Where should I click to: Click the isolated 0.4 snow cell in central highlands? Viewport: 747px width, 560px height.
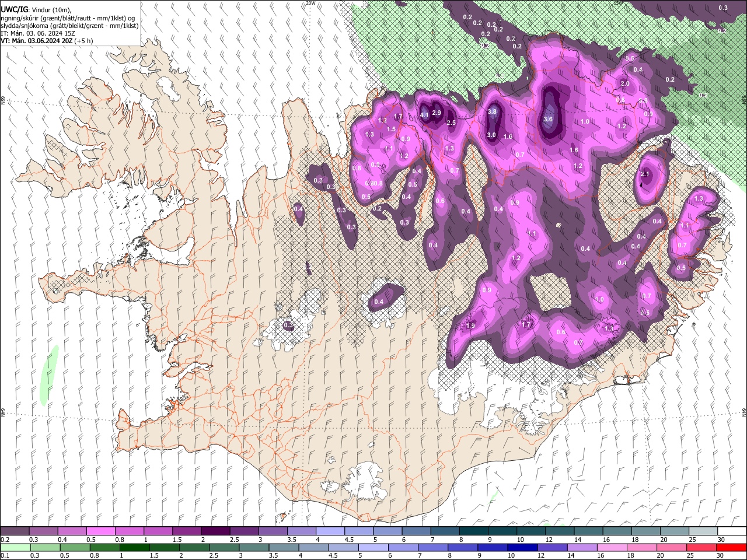pos(385,296)
